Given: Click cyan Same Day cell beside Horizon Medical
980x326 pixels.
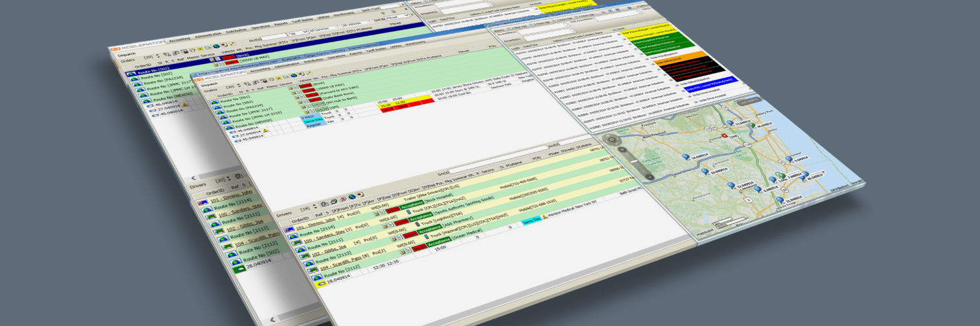Looking at the screenshot, I should [x=532, y=220].
